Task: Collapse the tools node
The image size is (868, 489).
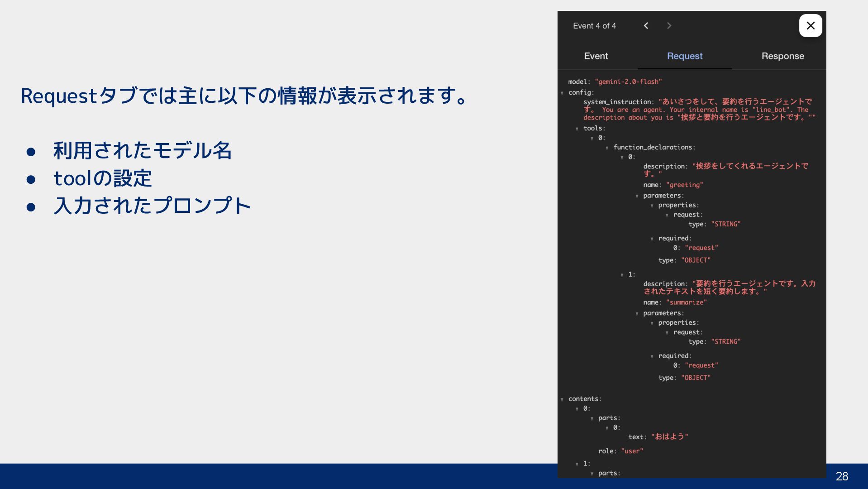Action: [x=577, y=129]
